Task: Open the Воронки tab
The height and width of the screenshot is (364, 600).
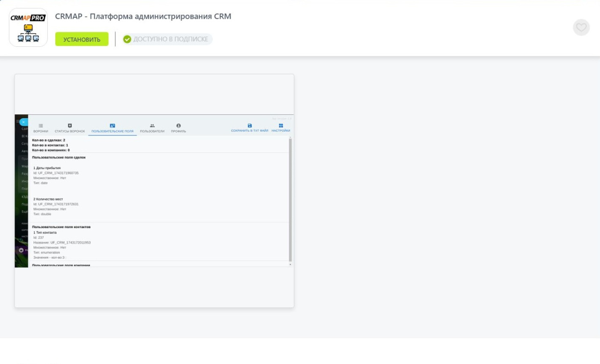Action: pyautogui.click(x=41, y=128)
